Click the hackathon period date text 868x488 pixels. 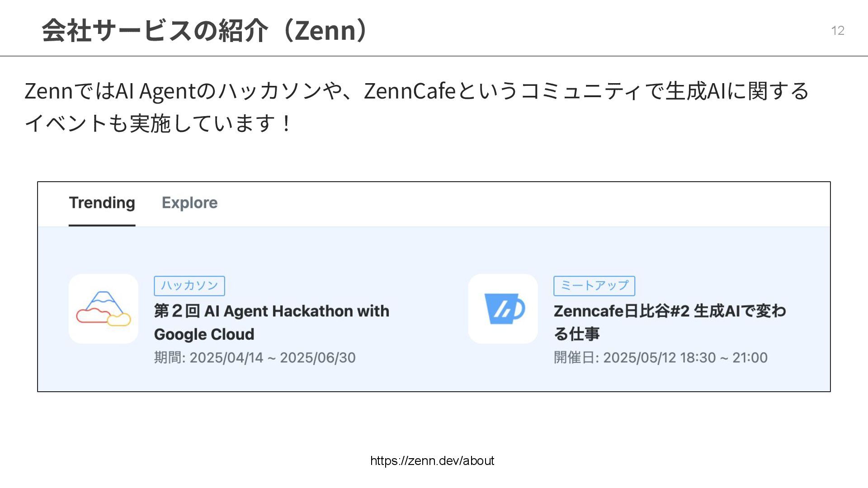[x=255, y=357]
